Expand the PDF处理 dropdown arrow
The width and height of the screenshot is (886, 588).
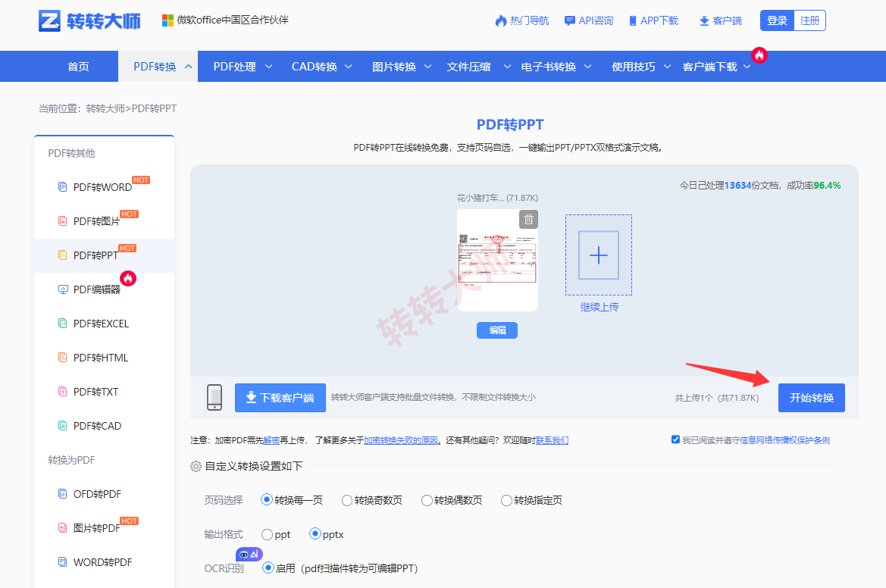point(268,67)
